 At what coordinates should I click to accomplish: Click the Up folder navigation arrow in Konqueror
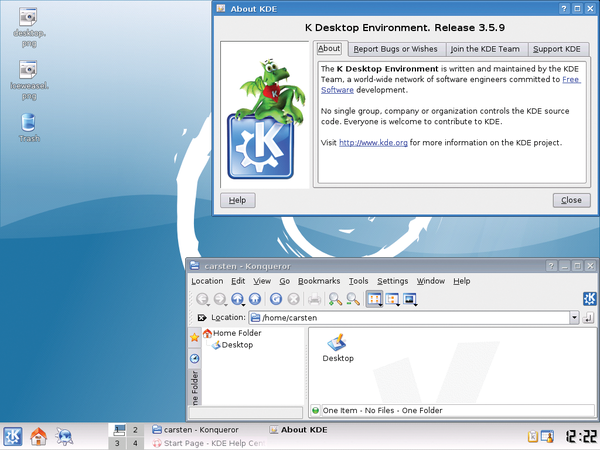tap(238, 299)
